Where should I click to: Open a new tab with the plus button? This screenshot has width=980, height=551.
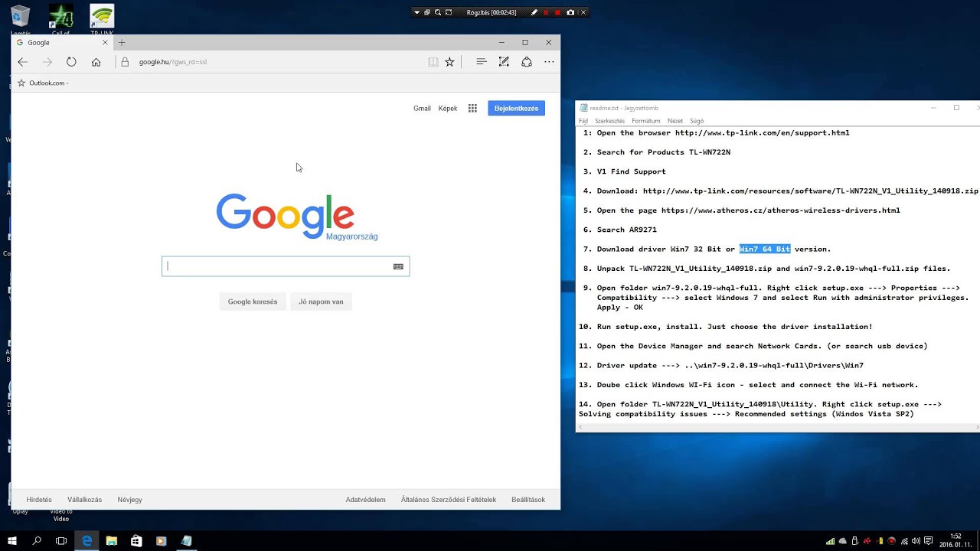[122, 43]
